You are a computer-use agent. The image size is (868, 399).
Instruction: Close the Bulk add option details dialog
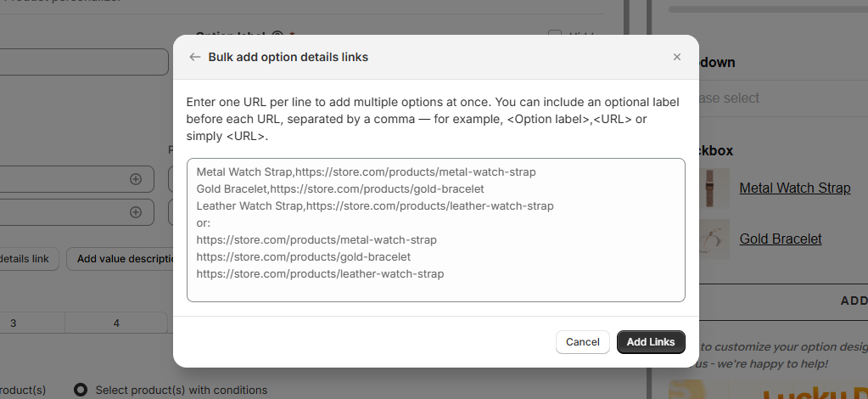[676, 57]
